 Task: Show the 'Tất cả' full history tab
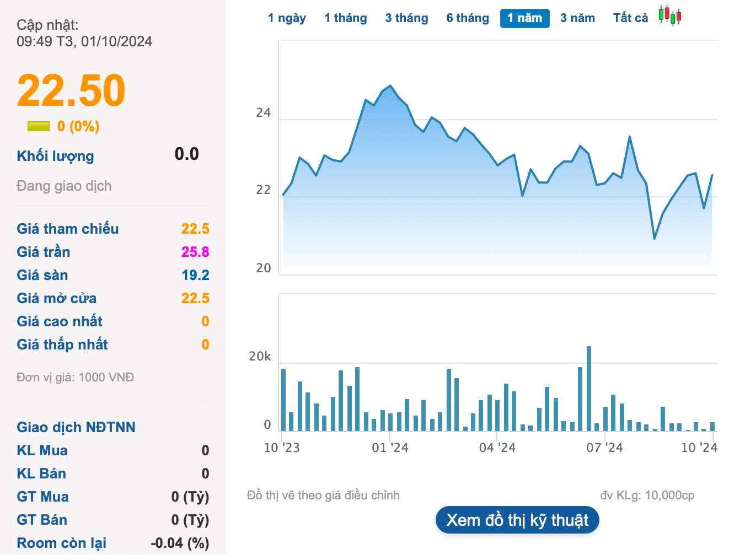coord(630,18)
